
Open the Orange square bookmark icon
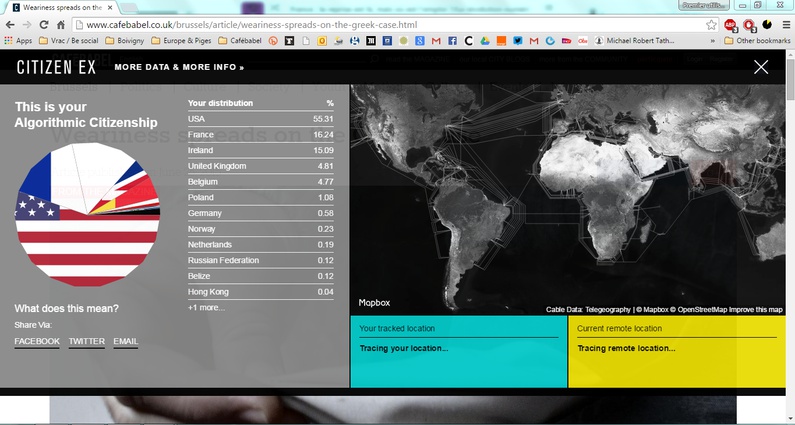click(x=501, y=41)
